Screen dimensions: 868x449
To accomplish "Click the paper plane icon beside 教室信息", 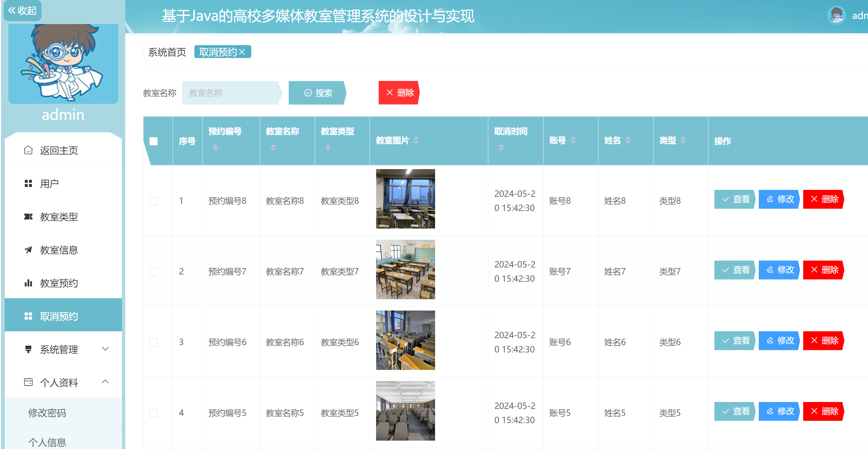I will pos(28,250).
